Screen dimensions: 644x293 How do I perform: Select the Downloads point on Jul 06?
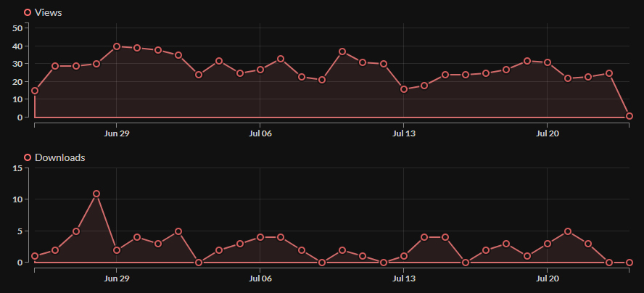click(x=260, y=237)
